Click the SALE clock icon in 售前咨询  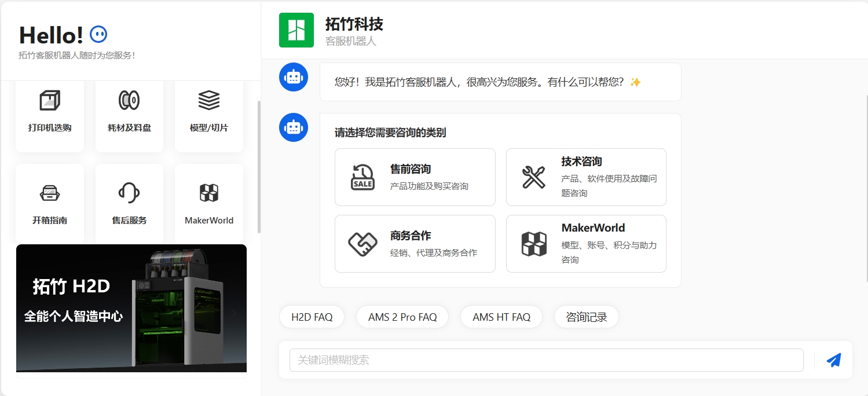(x=362, y=177)
